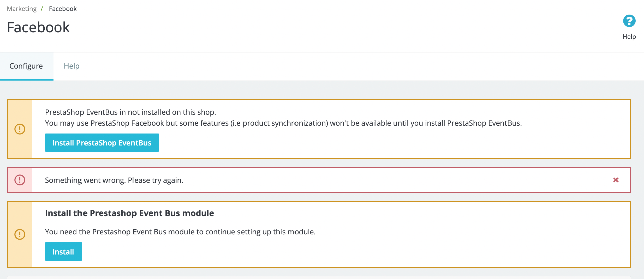
Task: Click the 'You may use PrestaShop Facebook' sentence
Action: coord(283,123)
